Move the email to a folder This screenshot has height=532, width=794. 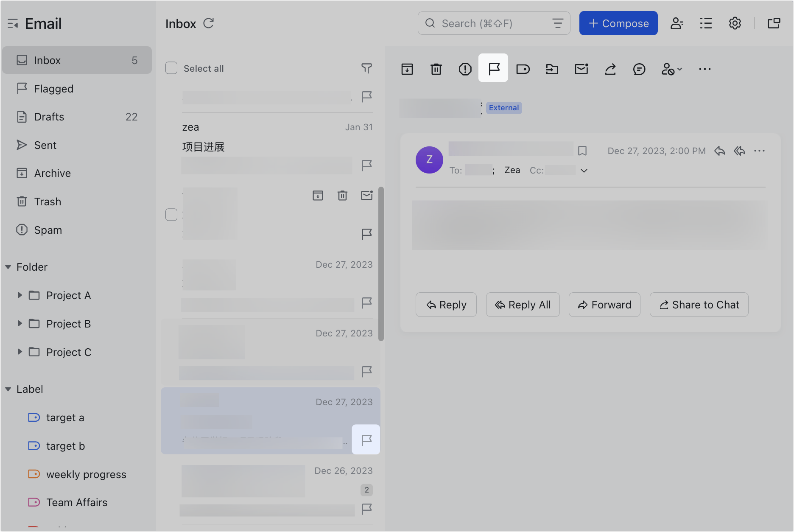tap(552, 68)
